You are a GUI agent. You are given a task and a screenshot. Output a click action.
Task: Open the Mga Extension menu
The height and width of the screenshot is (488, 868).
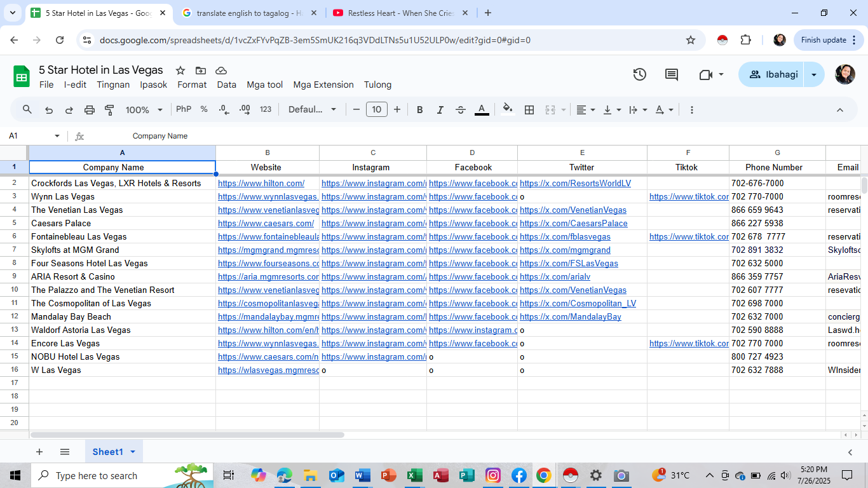click(x=323, y=85)
